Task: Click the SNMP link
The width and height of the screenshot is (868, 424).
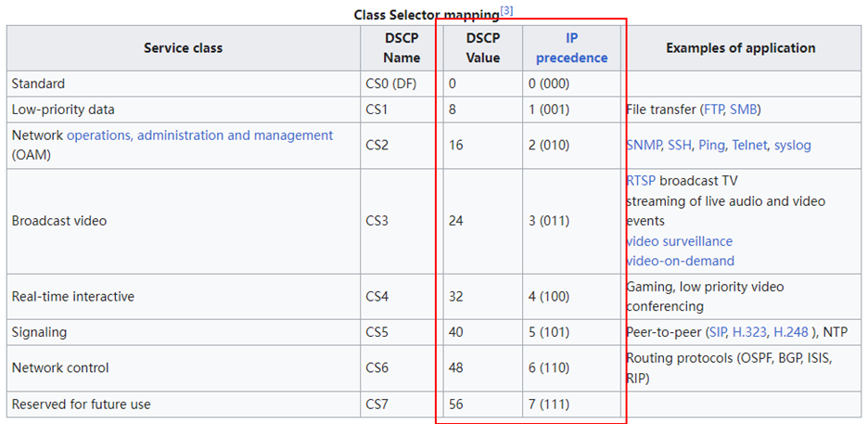Action: [x=643, y=145]
